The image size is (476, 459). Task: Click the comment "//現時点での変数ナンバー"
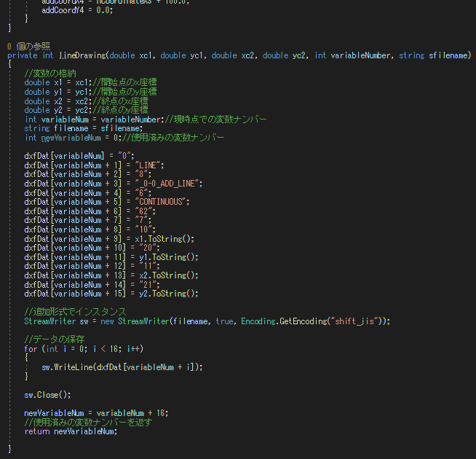[215, 119]
